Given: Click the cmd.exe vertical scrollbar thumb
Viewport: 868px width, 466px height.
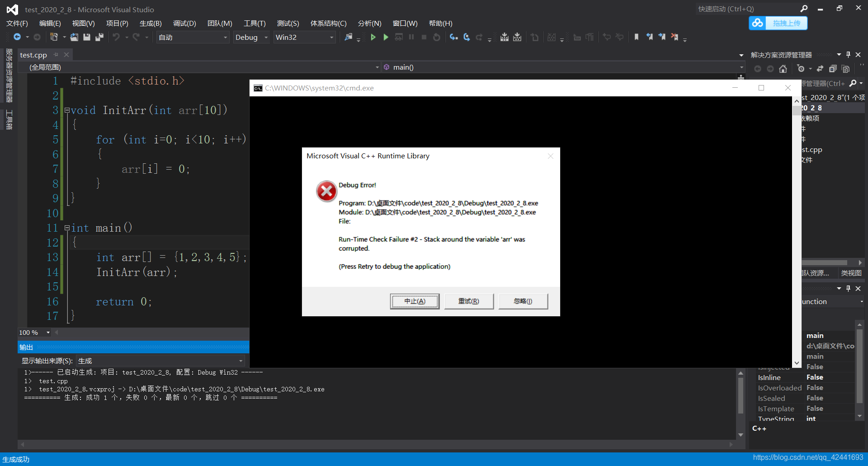Looking at the screenshot, I should point(797,110).
